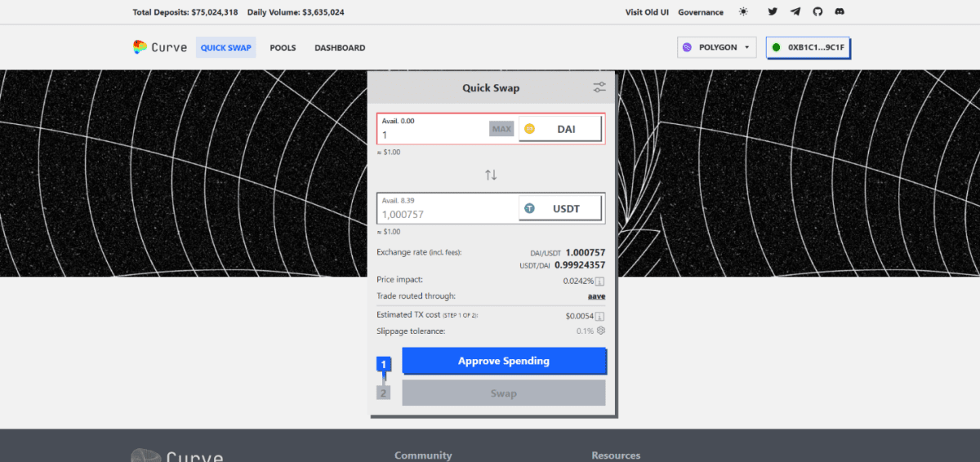
Task: Click the aave route link
Action: (x=596, y=296)
